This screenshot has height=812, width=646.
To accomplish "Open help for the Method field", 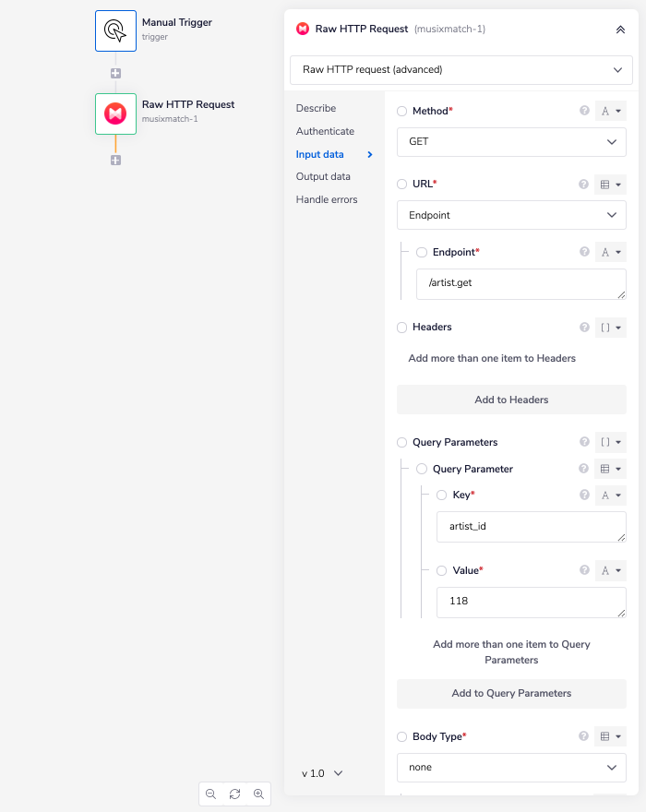I will click(584, 111).
